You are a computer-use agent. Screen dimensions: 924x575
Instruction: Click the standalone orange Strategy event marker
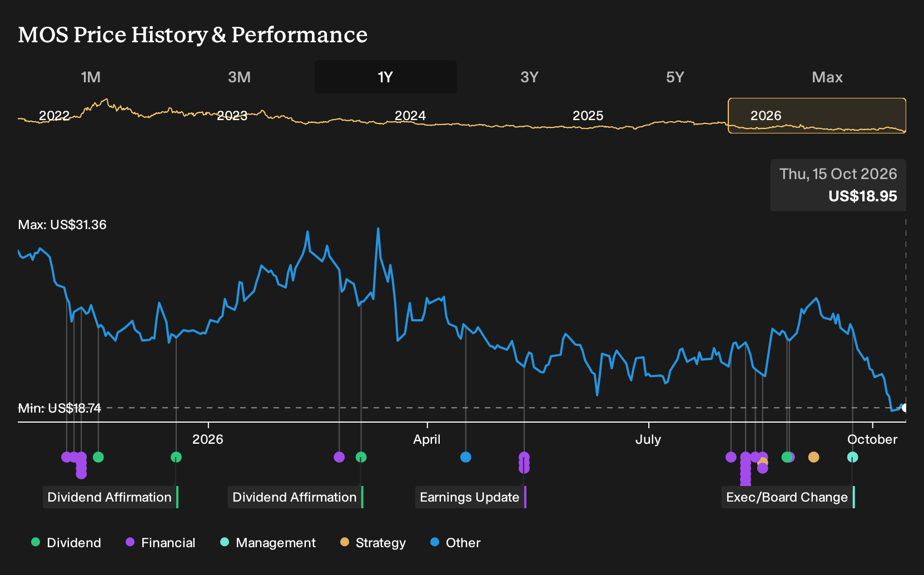coord(813,457)
